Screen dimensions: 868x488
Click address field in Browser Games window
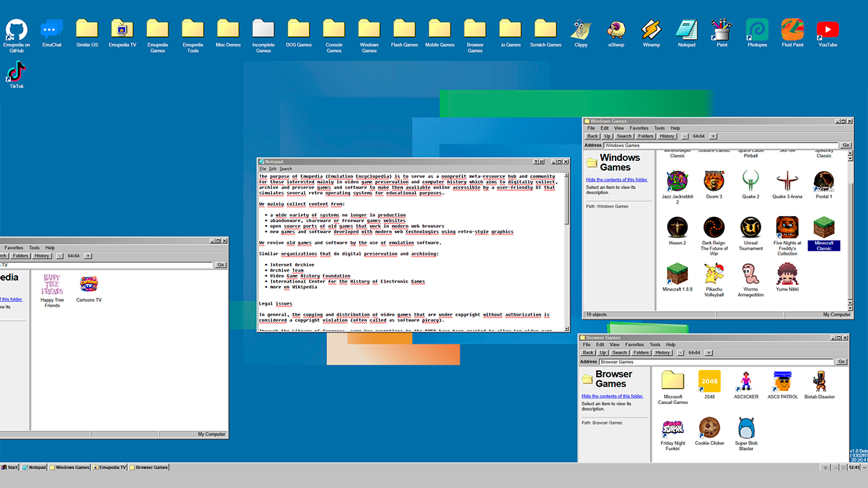pyautogui.click(x=716, y=362)
